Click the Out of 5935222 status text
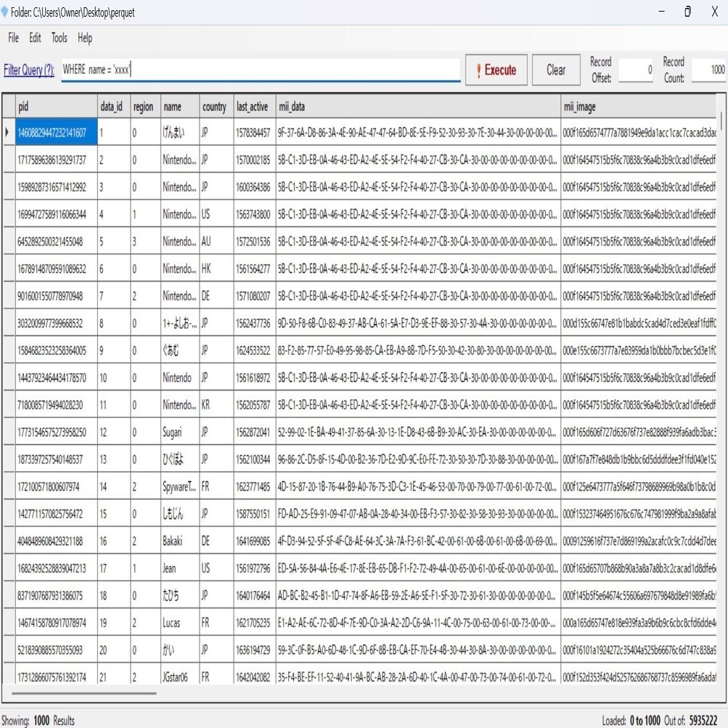Screen dimensions: 728x728 [x=691, y=720]
